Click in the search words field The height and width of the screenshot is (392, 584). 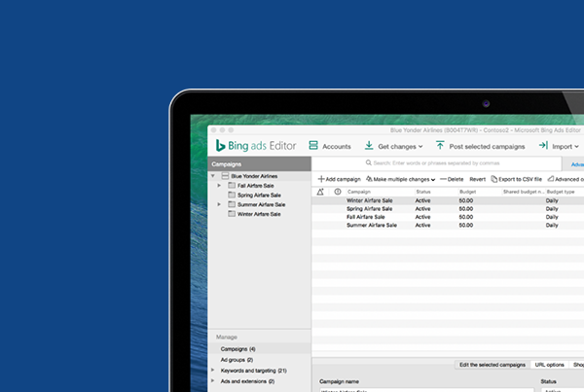pos(436,163)
